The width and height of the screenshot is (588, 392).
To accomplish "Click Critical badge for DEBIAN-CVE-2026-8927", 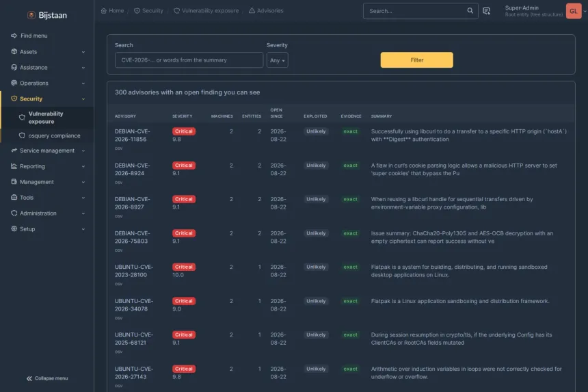I will click(184, 199).
